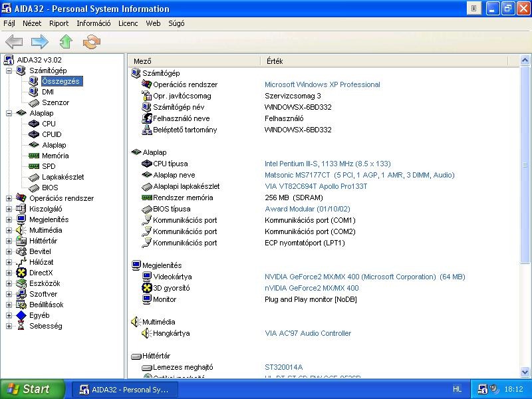Click the green Up arrow icon
This screenshot has height=399, width=532.
66,42
